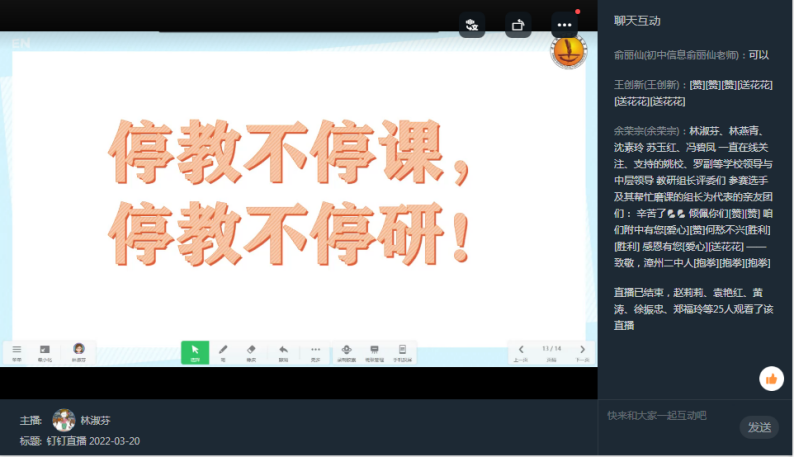Click the minimize window icon in whiteboard toolbar
This screenshot has width=794, height=458.
[x=44, y=351]
